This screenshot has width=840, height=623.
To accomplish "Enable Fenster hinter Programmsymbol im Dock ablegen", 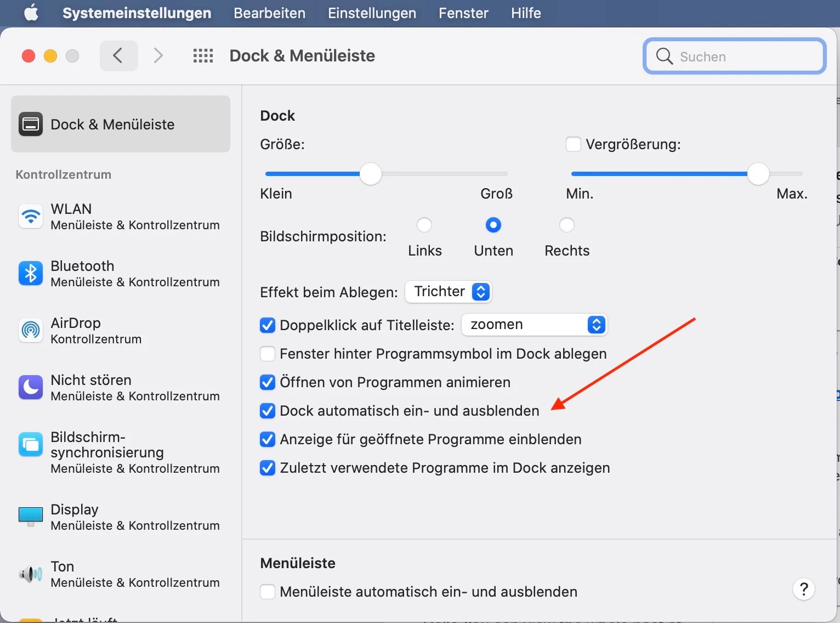I will pos(268,354).
